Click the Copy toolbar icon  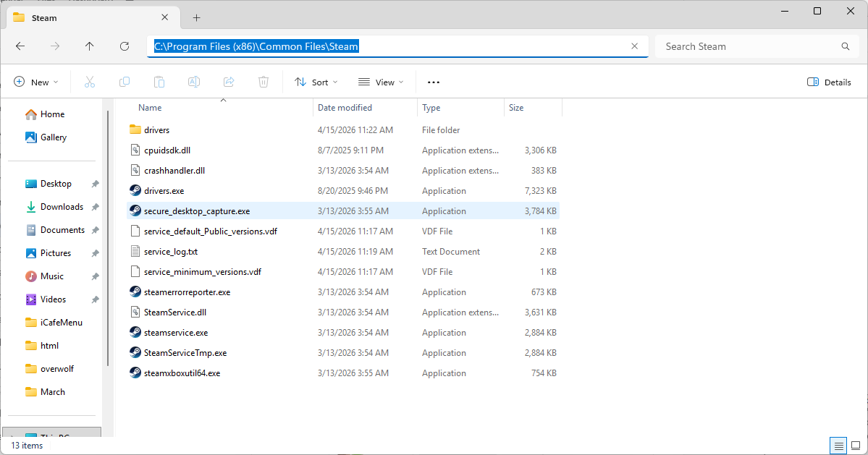pyautogui.click(x=125, y=82)
